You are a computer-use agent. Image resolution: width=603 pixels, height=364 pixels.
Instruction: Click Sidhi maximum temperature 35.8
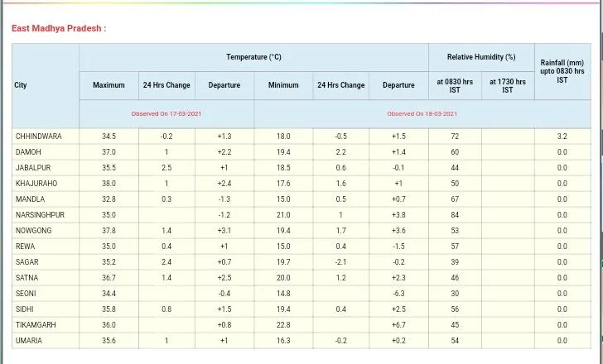coord(109,309)
